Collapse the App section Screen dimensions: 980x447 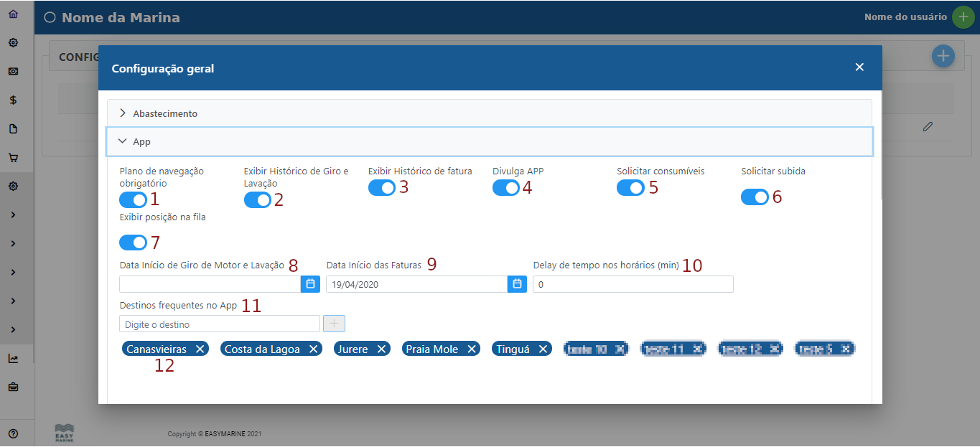[142, 142]
